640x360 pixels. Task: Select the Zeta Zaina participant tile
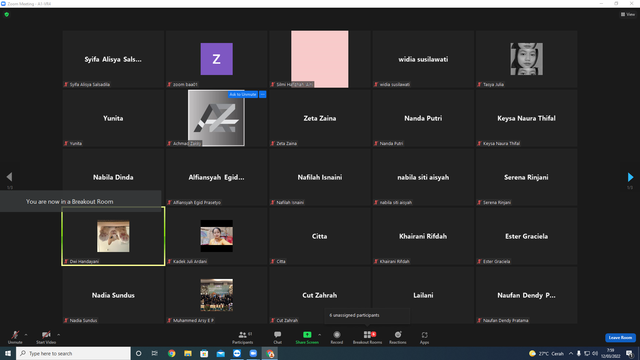coord(320,118)
